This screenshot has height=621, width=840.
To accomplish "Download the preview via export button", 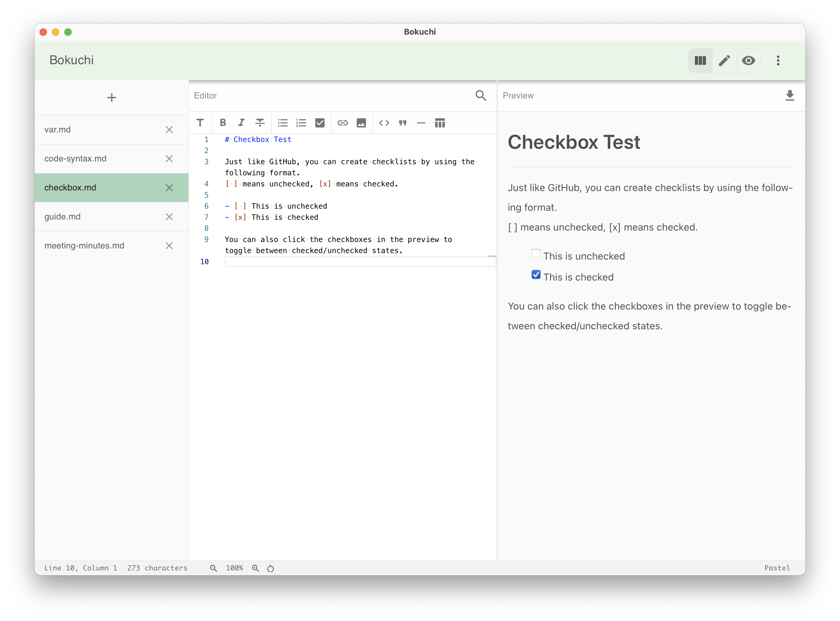I will (x=790, y=95).
